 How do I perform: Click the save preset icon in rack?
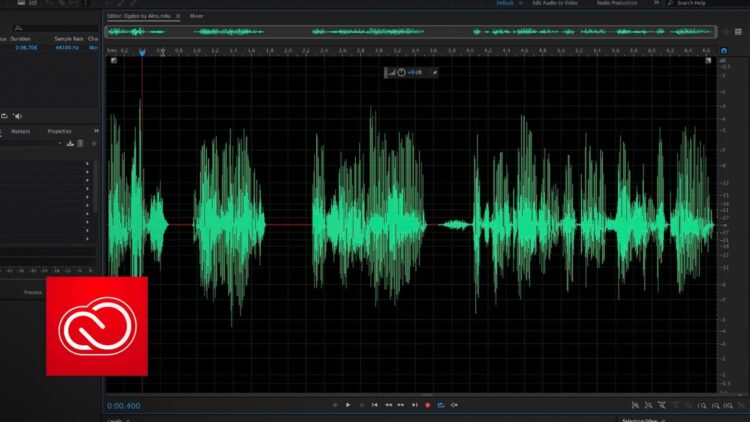click(70, 143)
